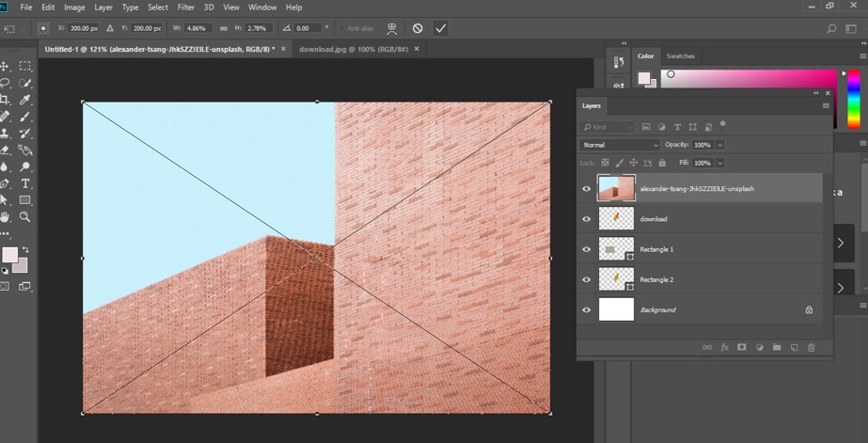Create new adjustment layer
This screenshot has width=868, height=443.
pos(760,347)
